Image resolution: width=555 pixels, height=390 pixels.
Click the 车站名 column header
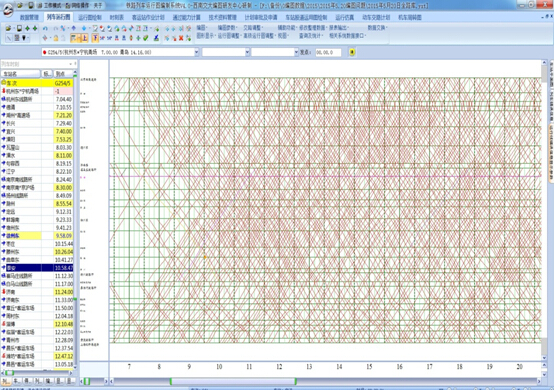point(21,74)
